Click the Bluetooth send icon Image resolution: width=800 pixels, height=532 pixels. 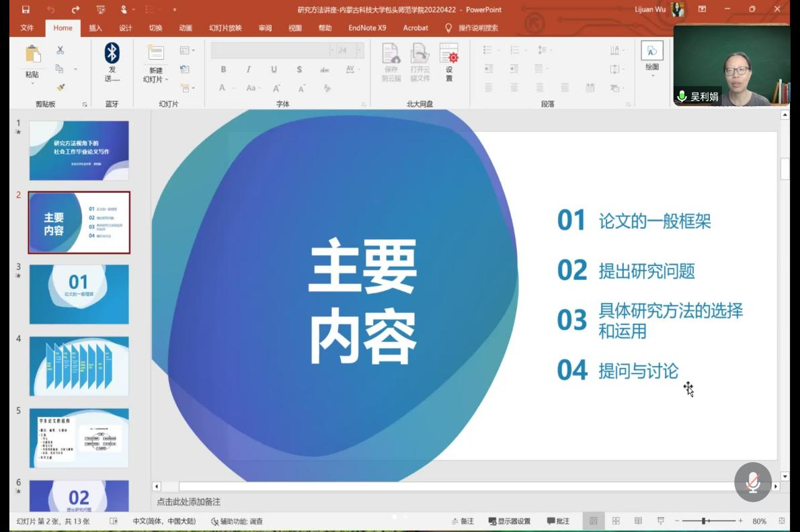coord(112,54)
